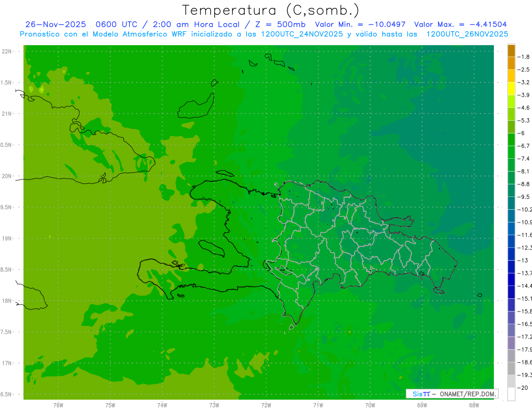The width and height of the screenshot is (532, 411).
Task: Pick the blue swatch between -13 and -13.7
Action: [x=511, y=267]
